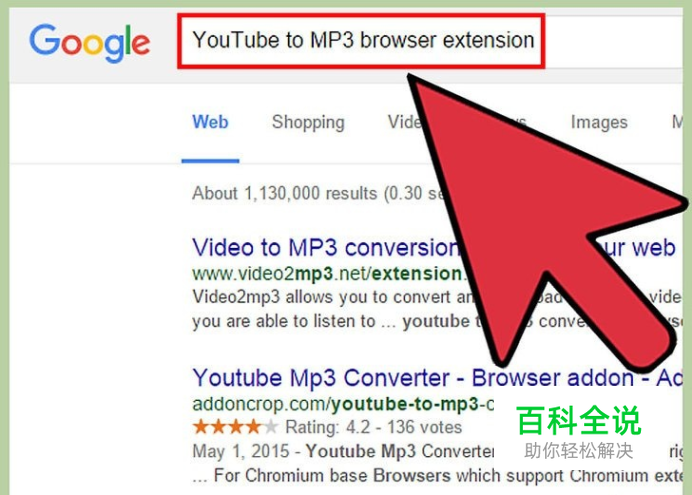This screenshot has height=495, width=692.
Task: Click the YouTube to MP3 search field
Action: click(x=361, y=41)
